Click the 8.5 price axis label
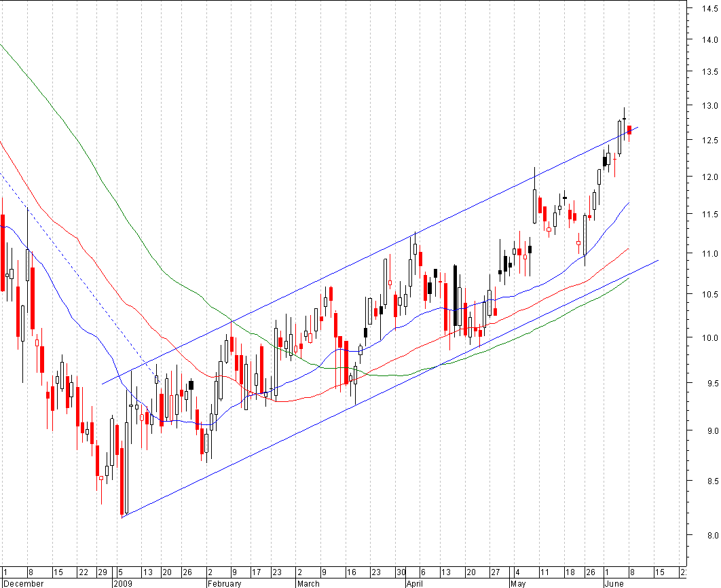The width and height of the screenshot is (721, 588). (712, 481)
